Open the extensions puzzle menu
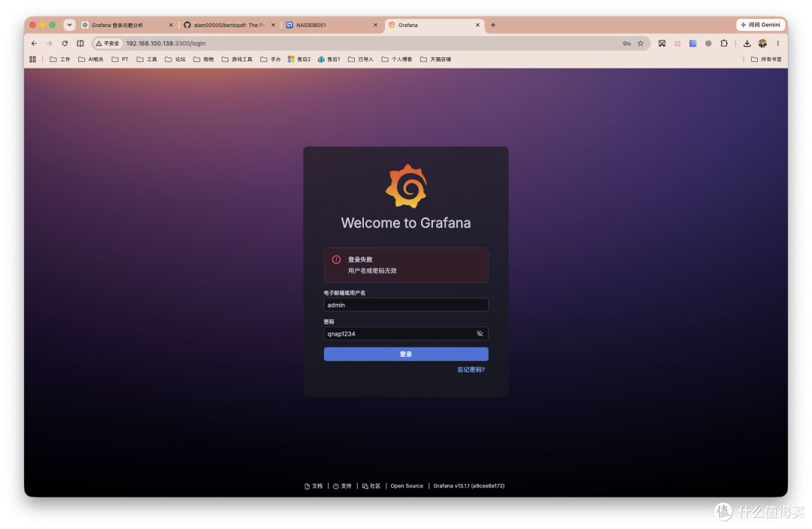Image resolution: width=812 pixels, height=529 pixels. tap(724, 44)
